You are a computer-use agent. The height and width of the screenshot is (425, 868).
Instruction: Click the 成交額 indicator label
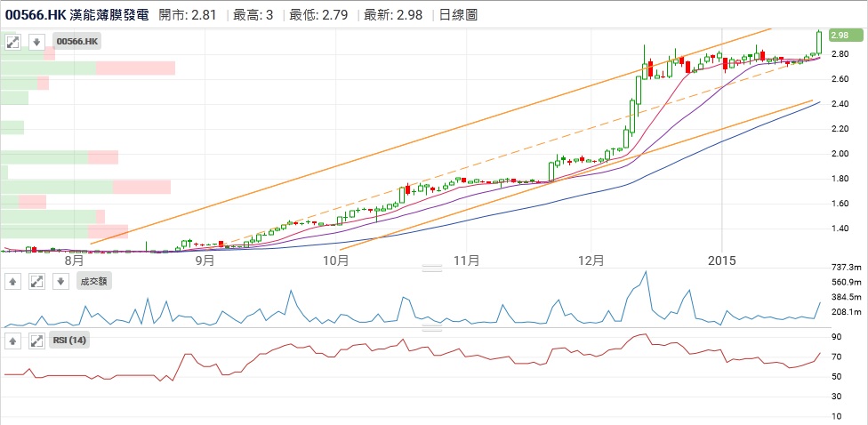coord(93,282)
